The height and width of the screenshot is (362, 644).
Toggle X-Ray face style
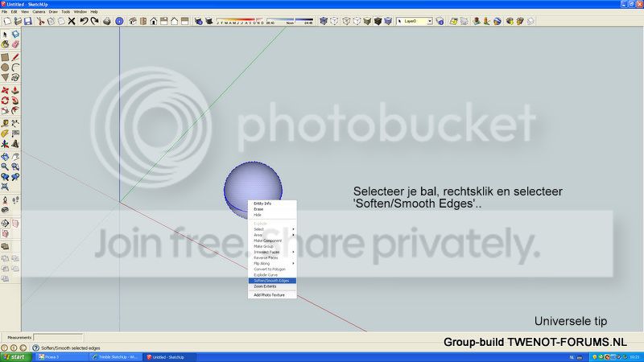click(x=324, y=21)
